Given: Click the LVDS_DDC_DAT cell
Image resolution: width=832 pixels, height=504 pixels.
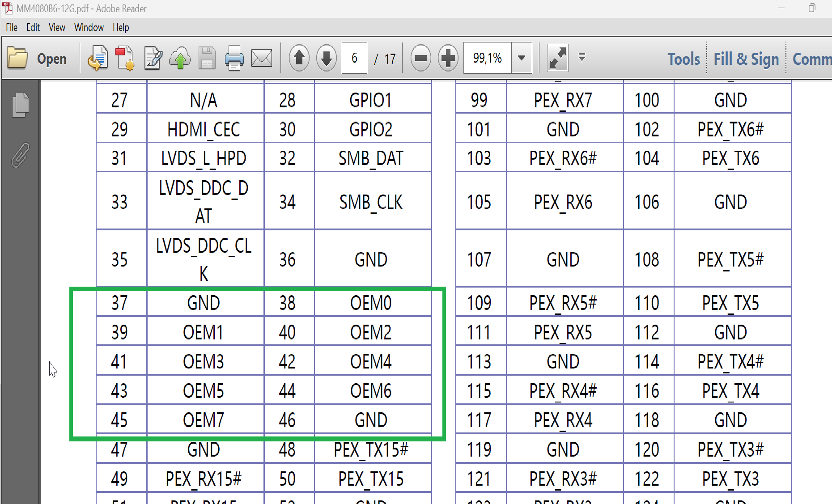Looking at the screenshot, I should click(205, 201).
